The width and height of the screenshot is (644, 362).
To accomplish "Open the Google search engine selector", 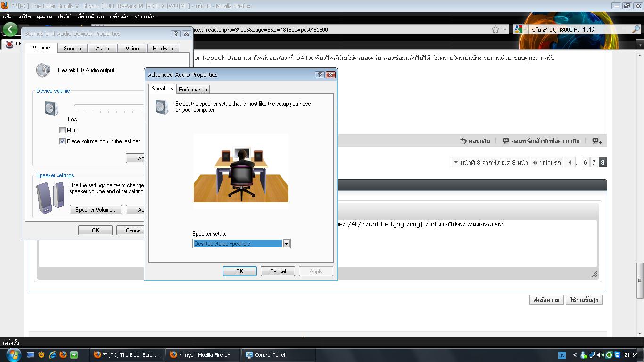I will click(x=520, y=29).
